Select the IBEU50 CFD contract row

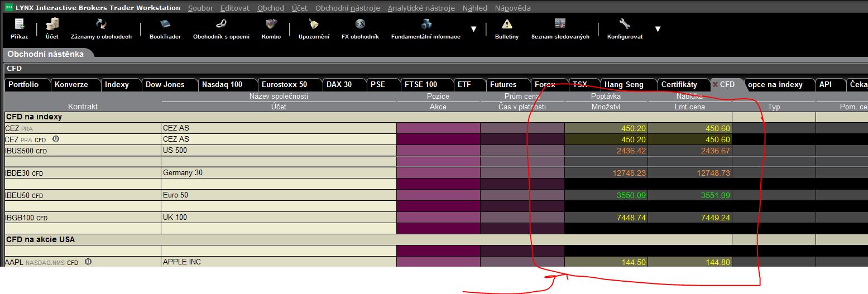tap(83, 195)
